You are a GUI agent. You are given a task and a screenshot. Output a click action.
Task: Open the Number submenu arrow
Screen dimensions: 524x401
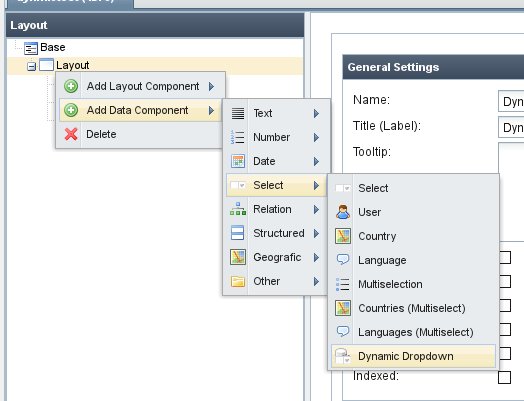(x=316, y=137)
